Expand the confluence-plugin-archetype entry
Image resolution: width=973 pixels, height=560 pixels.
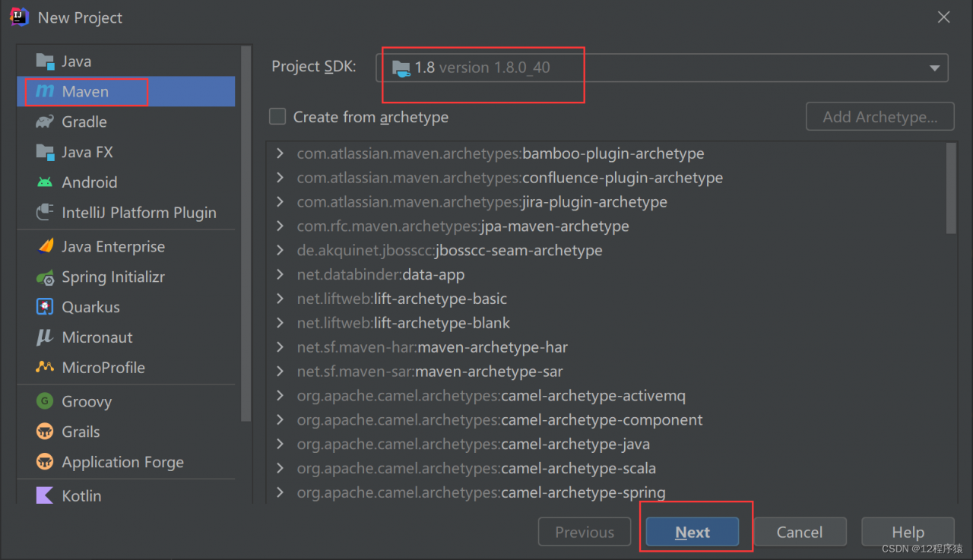[x=280, y=178]
